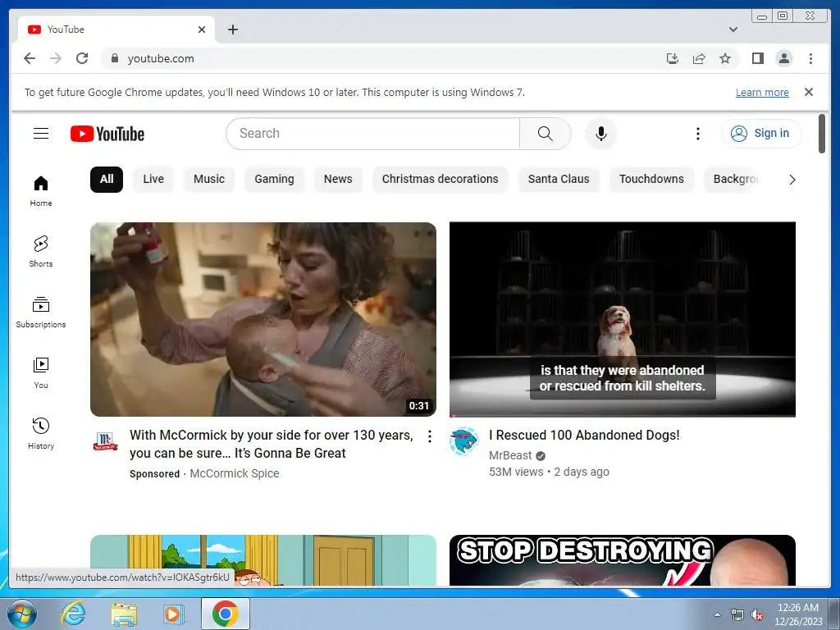840x630 pixels.
Task: Click the McCormick Spice advertiser name
Action: [x=235, y=473]
